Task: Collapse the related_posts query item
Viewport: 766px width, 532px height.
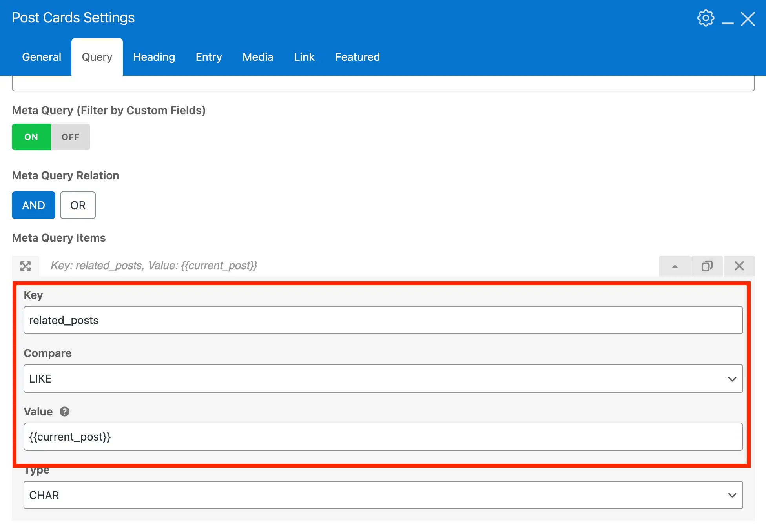Action: click(675, 266)
